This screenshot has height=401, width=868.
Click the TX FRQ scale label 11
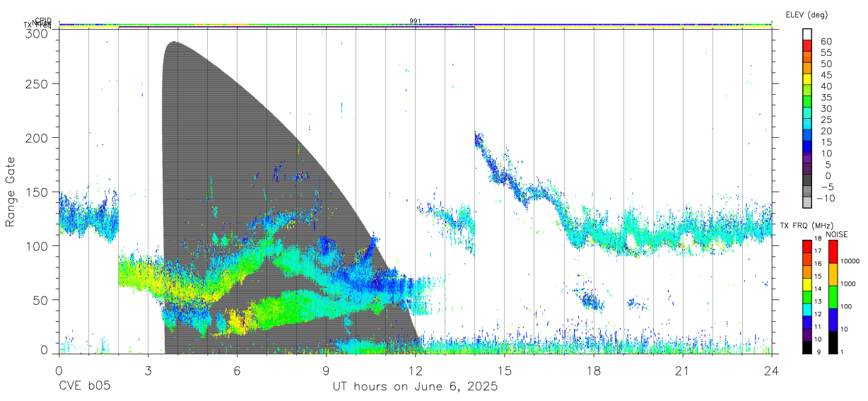click(x=817, y=327)
